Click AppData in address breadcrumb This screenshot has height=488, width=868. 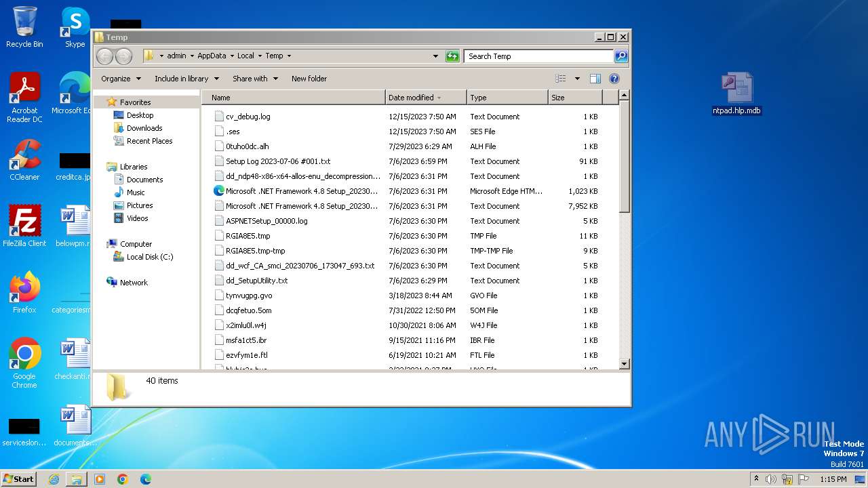(x=212, y=56)
